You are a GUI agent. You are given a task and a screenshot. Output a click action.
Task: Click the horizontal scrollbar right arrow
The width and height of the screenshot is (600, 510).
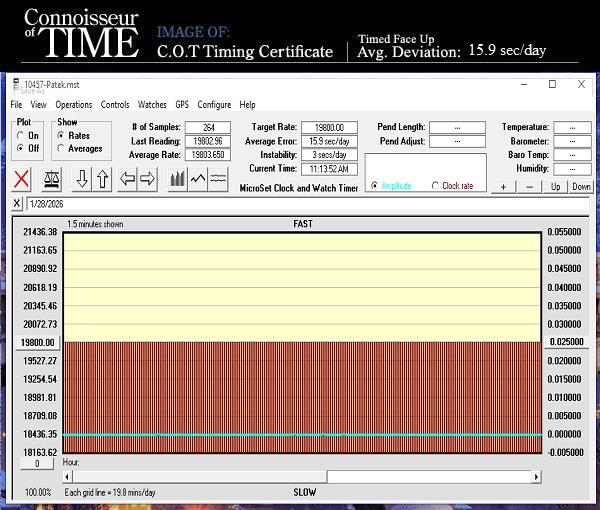click(536, 477)
